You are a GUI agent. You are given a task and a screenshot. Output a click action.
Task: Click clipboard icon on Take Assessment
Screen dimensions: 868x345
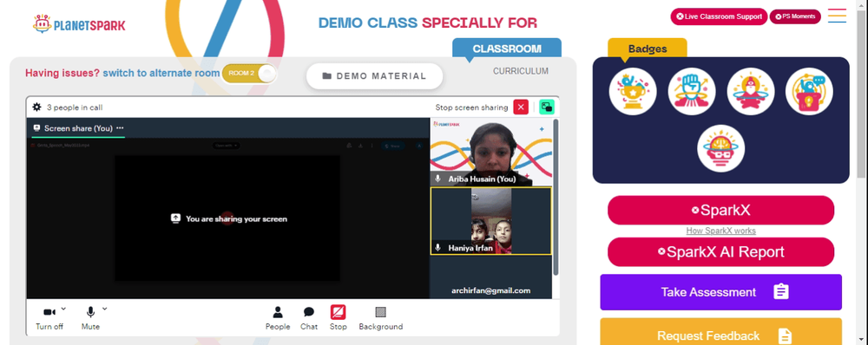click(780, 291)
